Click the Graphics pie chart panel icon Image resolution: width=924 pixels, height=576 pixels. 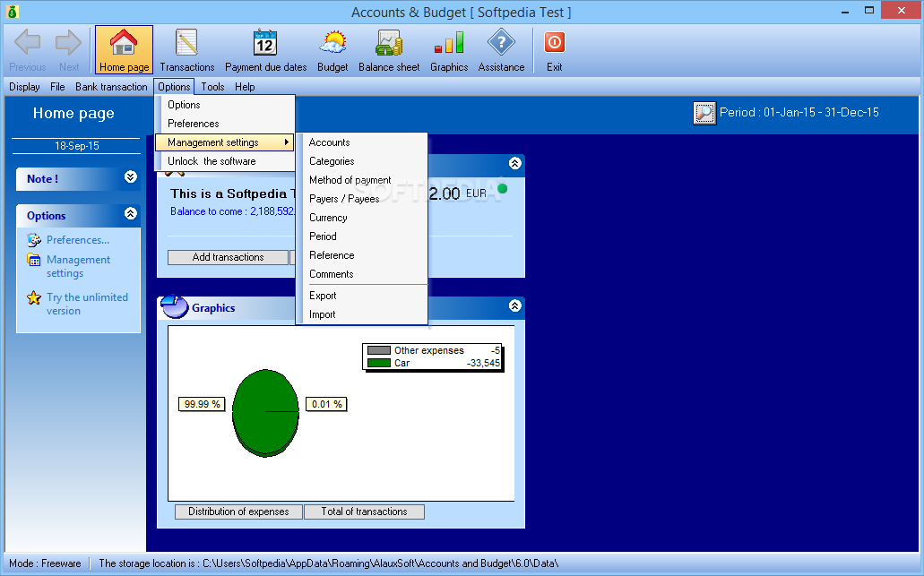(x=175, y=307)
